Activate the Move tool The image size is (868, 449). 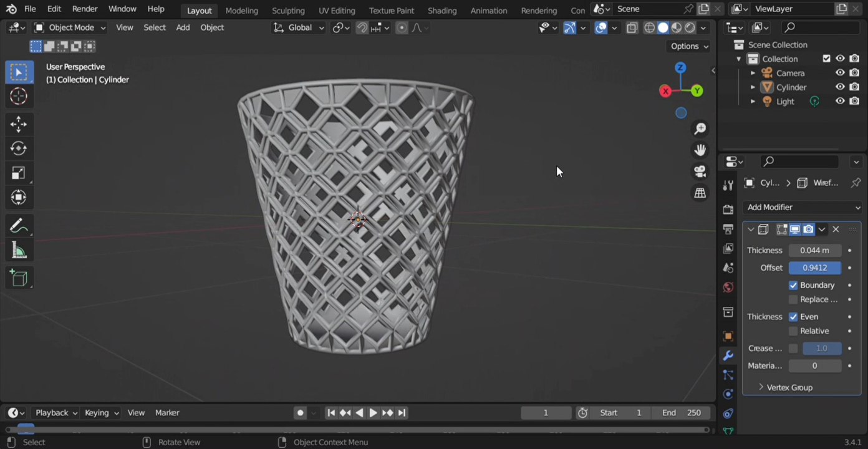19,124
